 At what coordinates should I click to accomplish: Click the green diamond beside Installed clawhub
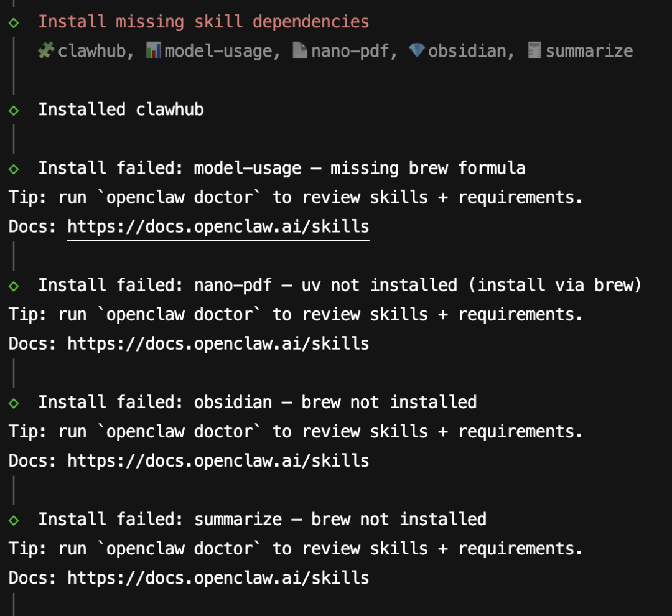point(14,110)
